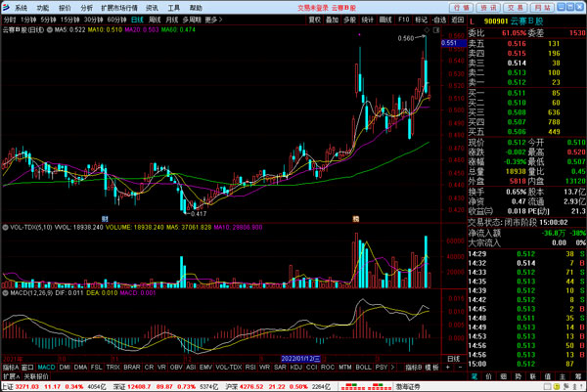587x392 pixels.
Task: Open the 扩展市场行情 menu
Action: coord(119,8)
